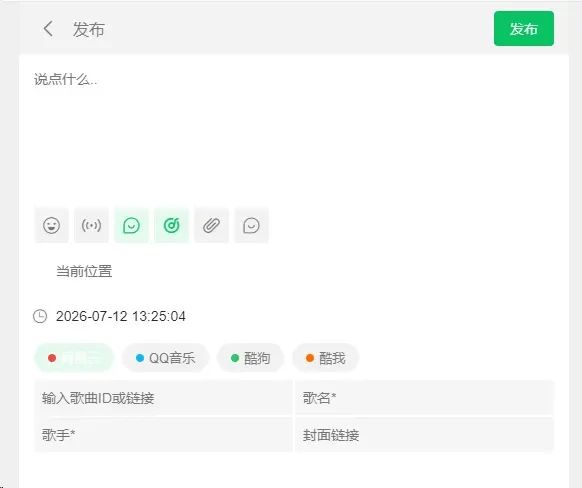The height and width of the screenshot is (488, 582).
Task: Attach a file with paperclip icon
Action: click(212, 225)
